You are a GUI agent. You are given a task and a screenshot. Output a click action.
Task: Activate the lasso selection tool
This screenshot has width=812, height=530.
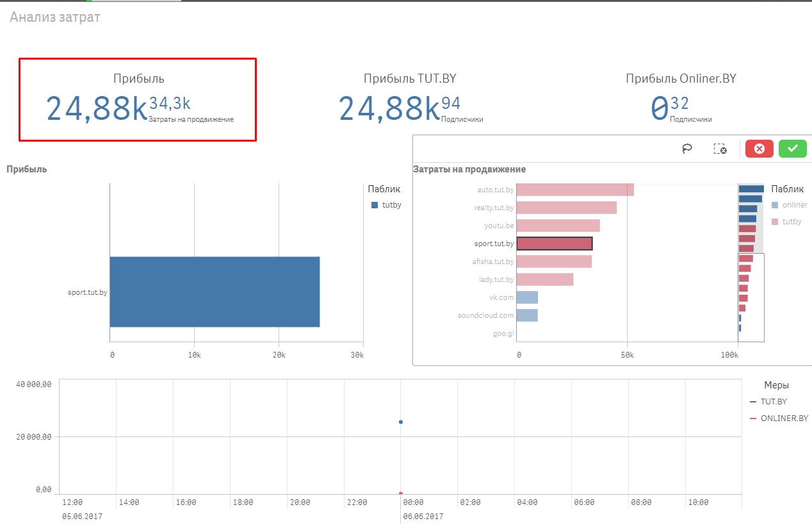pos(687,149)
